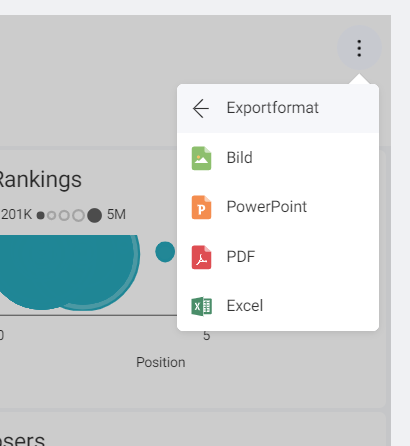Click the small dark legend dot near 201K
410x446 pixels.
[x=40, y=215]
